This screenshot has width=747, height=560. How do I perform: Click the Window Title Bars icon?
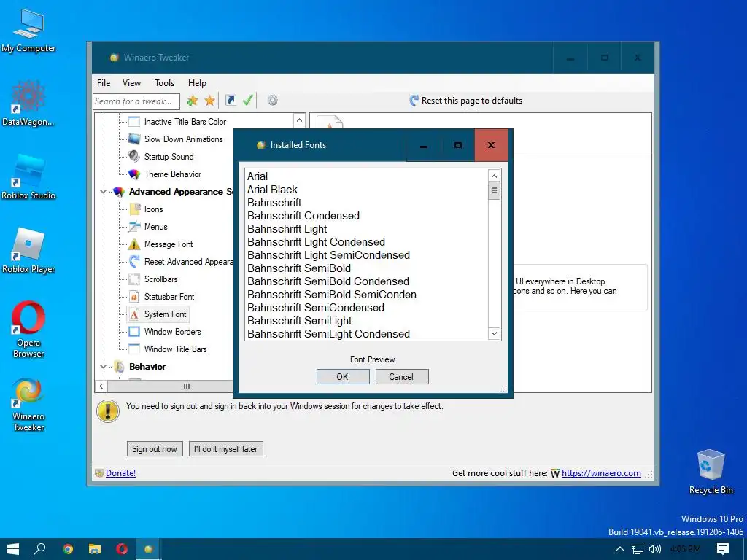click(x=134, y=349)
